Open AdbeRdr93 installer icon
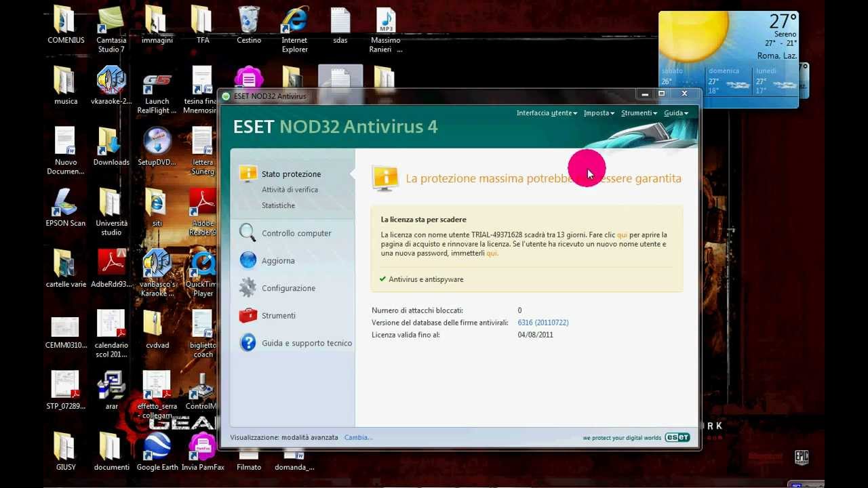The width and height of the screenshot is (868, 488). click(x=111, y=269)
